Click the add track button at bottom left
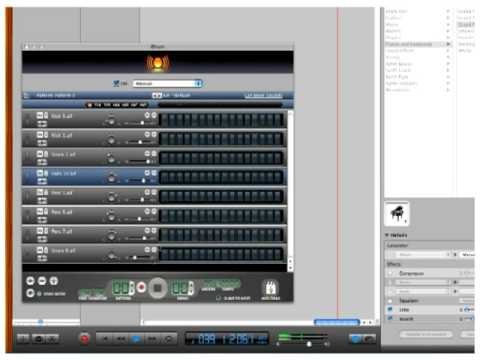Image resolution: width=480 pixels, height=360 pixels. 23,339
